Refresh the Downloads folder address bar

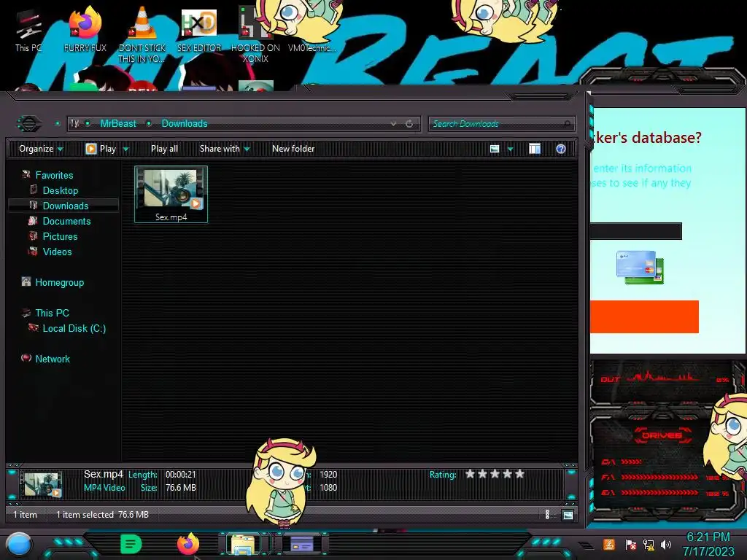409,124
